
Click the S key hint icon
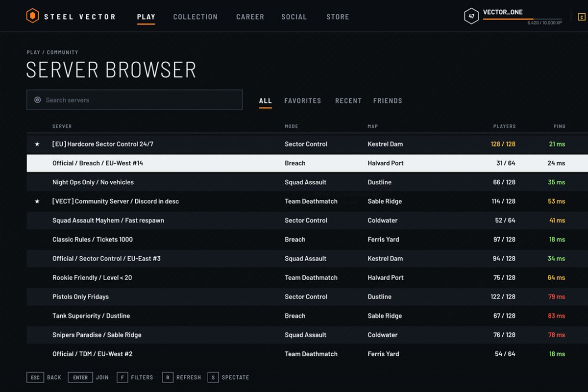click(213, 377)
